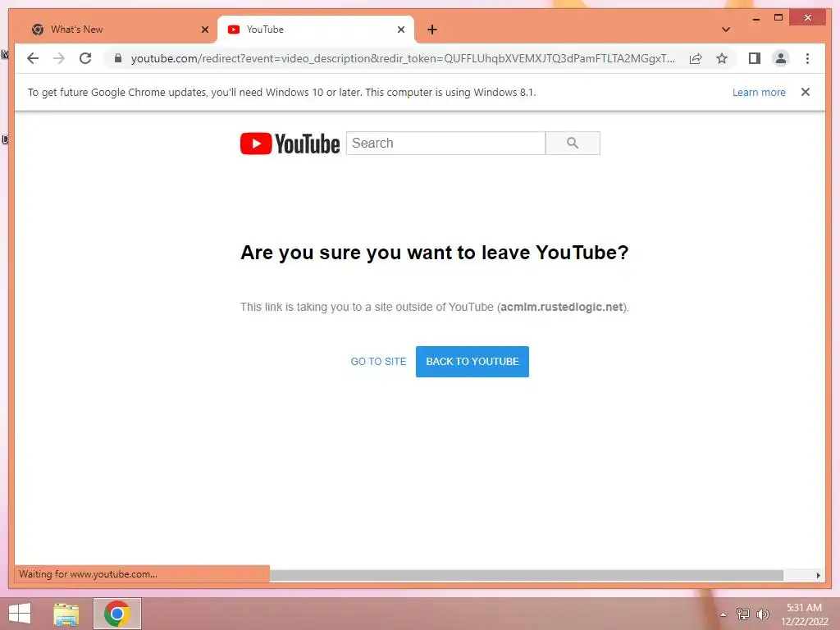
Task: Open the Chrome three-dot menu
Action: point(807,58)
